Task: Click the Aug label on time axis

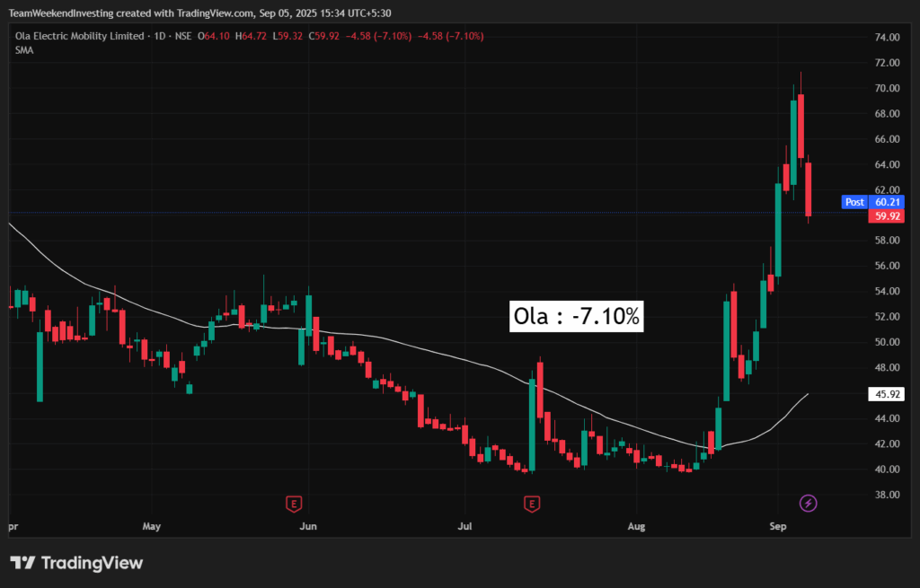Action: 636,526
